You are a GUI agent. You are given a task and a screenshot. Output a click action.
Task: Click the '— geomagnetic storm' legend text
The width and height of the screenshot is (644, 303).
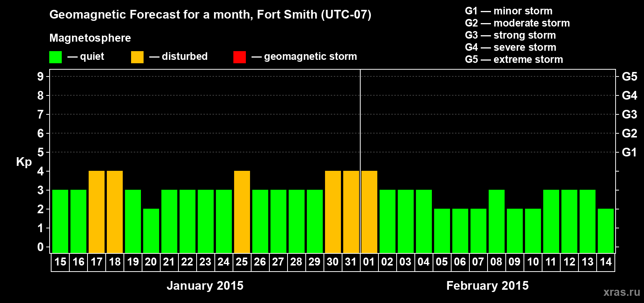304,57
